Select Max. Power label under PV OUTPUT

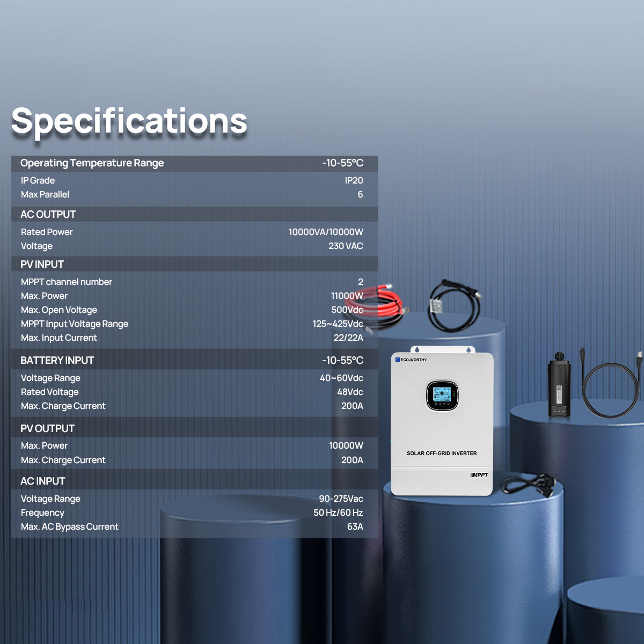[44, 445]
